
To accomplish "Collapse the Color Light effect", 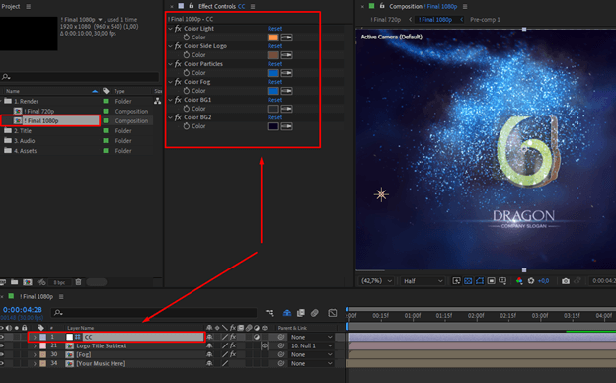I will [x=170, y=29].
